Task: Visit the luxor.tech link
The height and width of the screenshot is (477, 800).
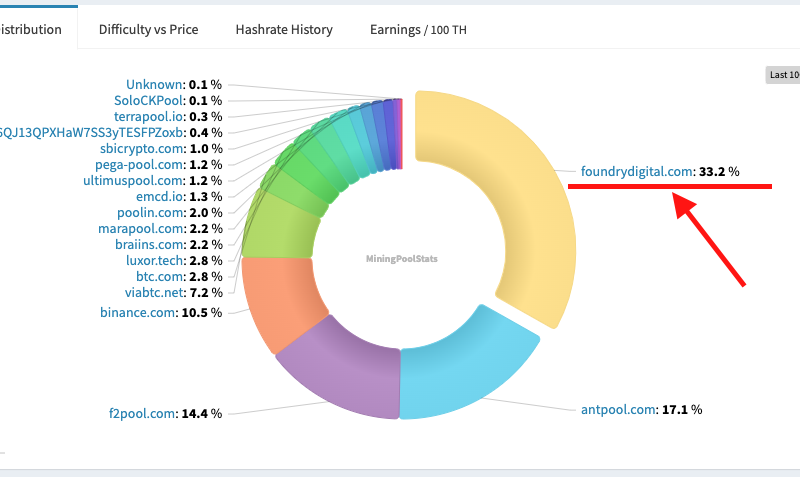Action: [x=155, y=261]
